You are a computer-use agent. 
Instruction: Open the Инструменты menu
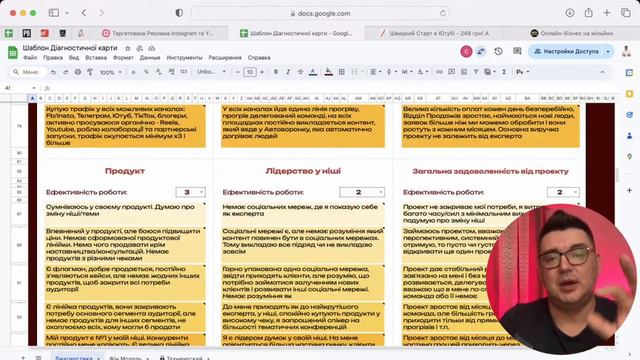(184, 58)
